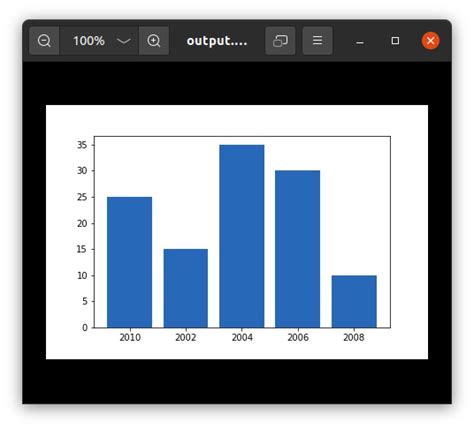Close the image viewer window
This screenshot has height=429, width=474.
pyautogui.click(x=430, y=41)
